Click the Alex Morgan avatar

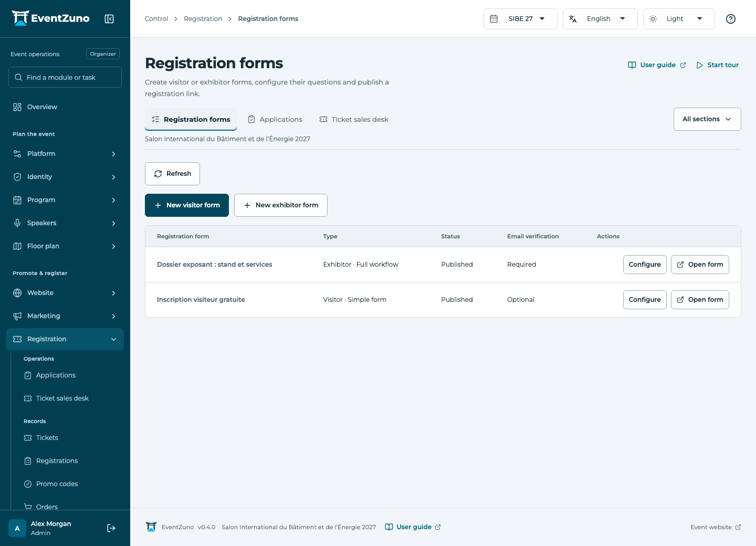17,528
